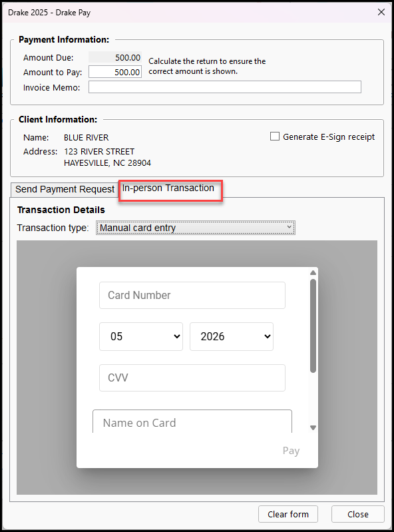
Task: Click the Invoice Memo text field
Action: coord(225,87)
